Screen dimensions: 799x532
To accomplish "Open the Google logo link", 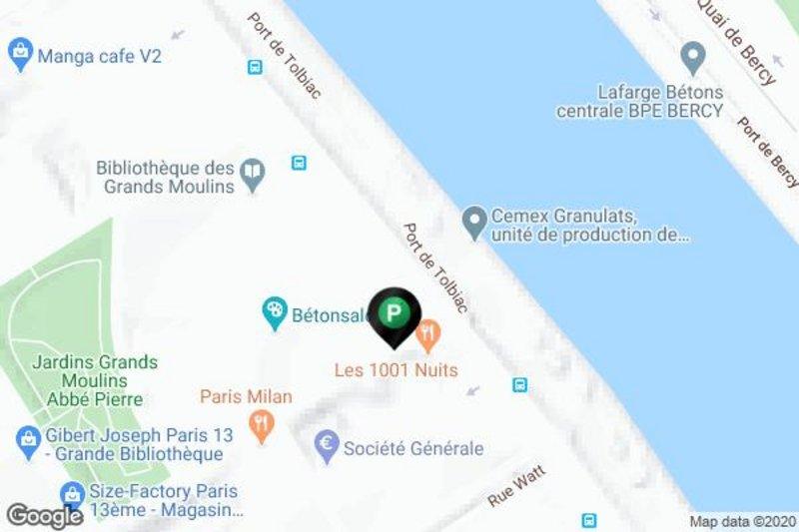I will click(45, 516).
